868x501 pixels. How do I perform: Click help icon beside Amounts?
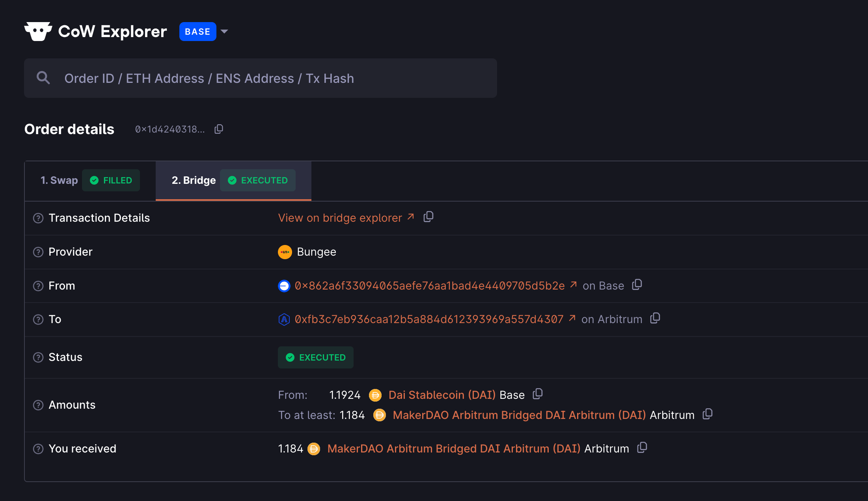tap(38, 405)
